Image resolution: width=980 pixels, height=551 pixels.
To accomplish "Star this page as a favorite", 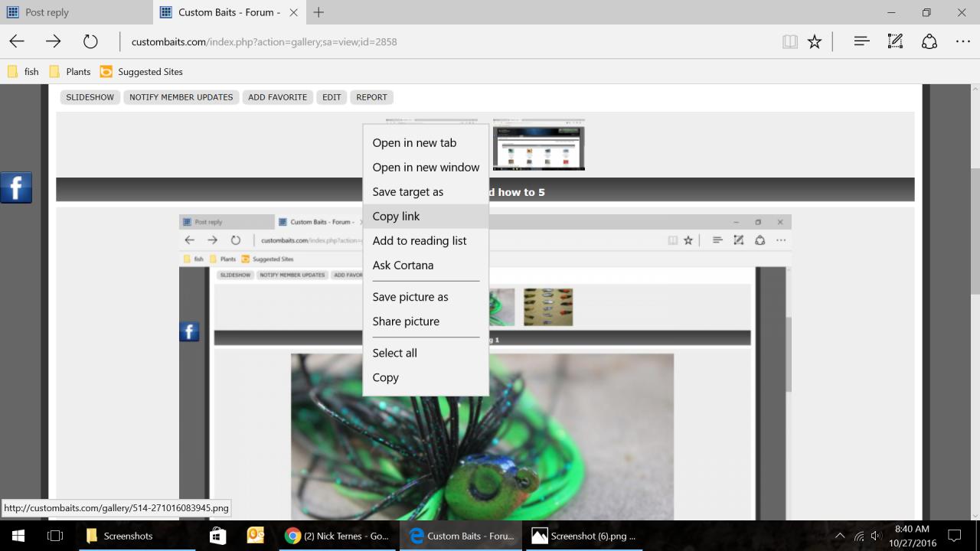I will pos(815,42).
